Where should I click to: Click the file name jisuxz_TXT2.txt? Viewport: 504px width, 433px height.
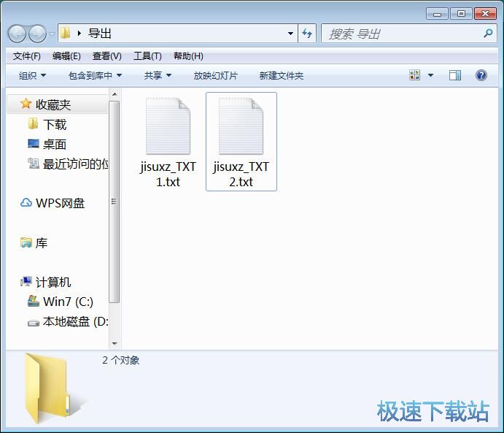coord(241,175)
